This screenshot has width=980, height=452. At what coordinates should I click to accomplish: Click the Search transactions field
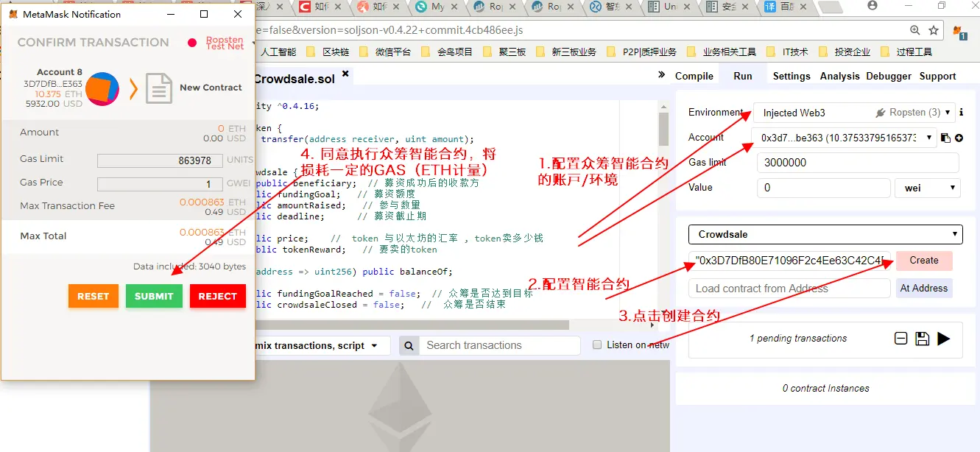pos(499,345)
